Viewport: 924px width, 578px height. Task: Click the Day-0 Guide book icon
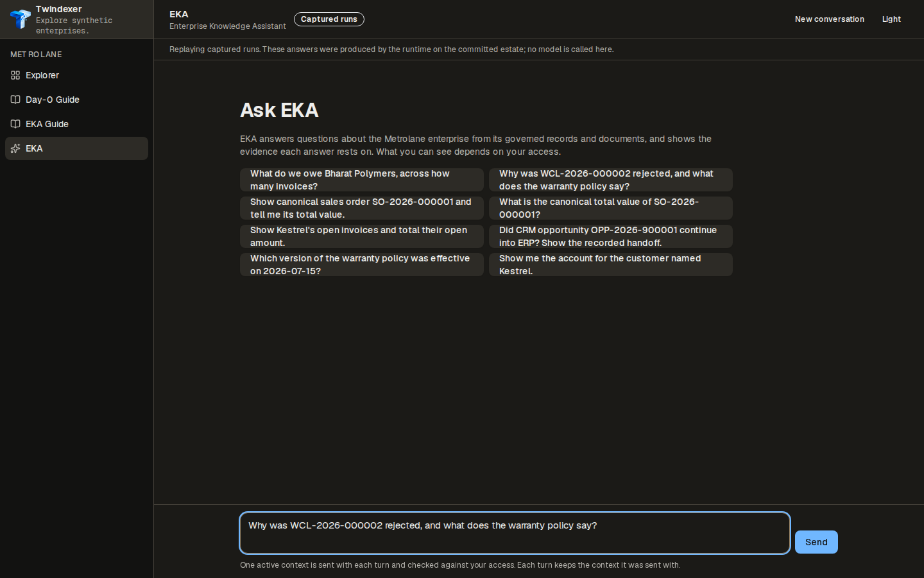tap(15, 100)
